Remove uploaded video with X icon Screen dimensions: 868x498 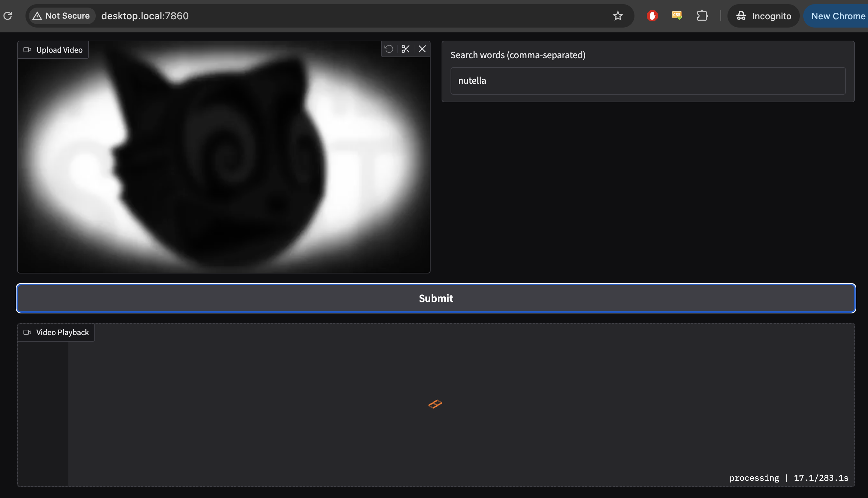pyautogui.click(x=422, y=49)
